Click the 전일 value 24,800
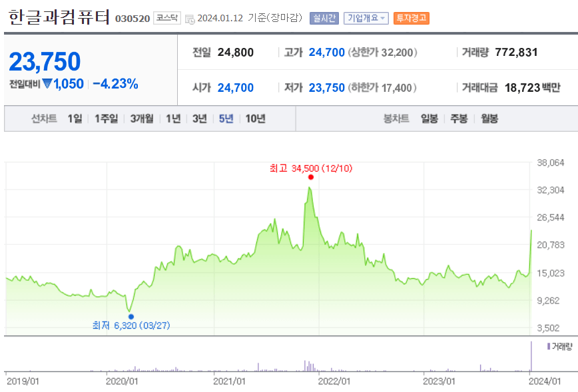The height and width of the screenshot is (392, 578). coord(236,53)
